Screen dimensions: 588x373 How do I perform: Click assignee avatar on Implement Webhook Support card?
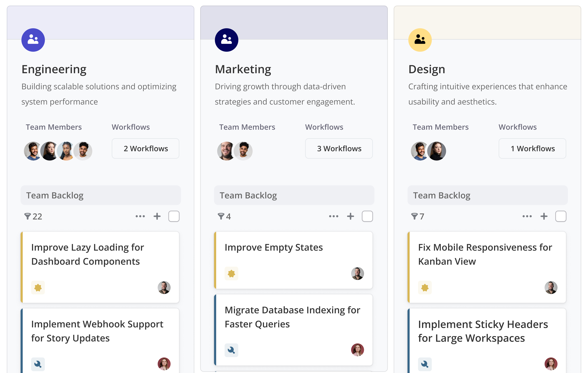[x=164, y=364]
